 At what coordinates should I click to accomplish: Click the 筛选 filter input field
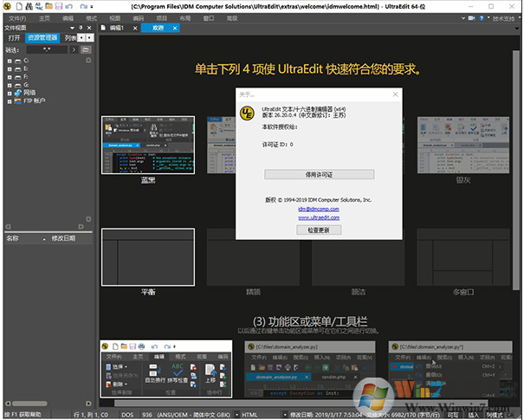point(46,50)
